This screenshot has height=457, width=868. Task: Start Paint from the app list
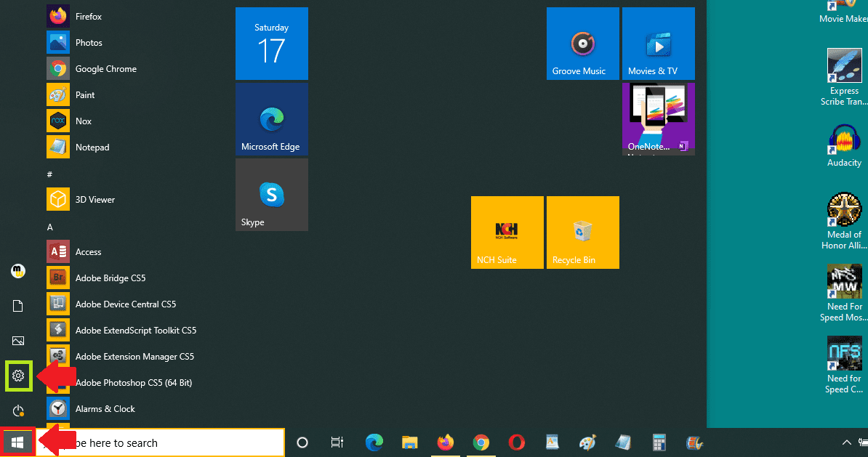pyautogui.click(x=71, y=94)
